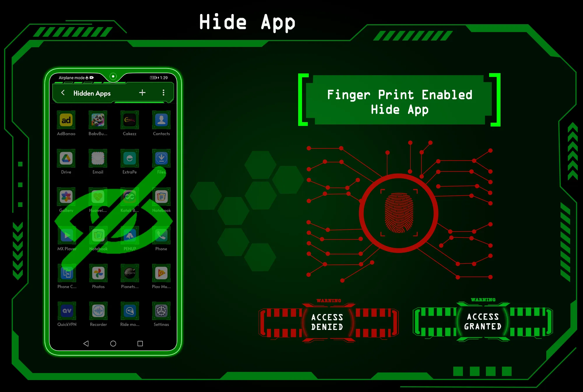Select the PENUP app icon

tap(128, 238)
